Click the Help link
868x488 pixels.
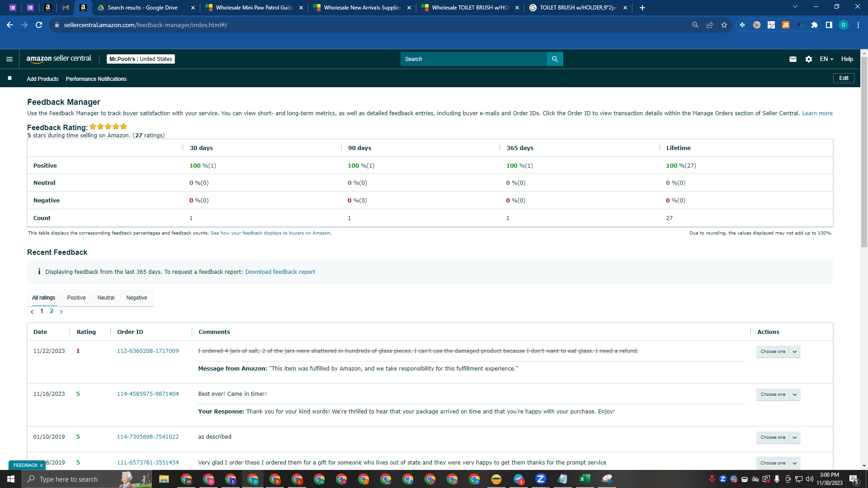(x=847, y=59)
